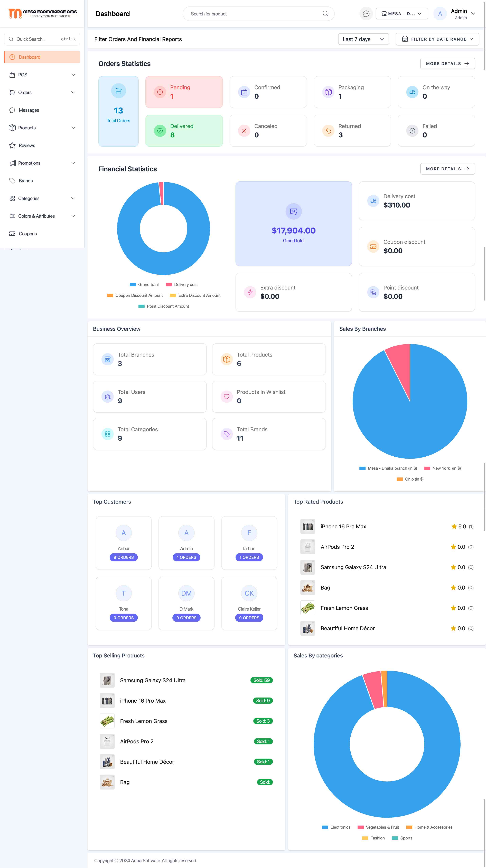The height and width of the screenshot is (868, 486).
Task: Click the Total Orders cart icon
Action: [119, 91]
